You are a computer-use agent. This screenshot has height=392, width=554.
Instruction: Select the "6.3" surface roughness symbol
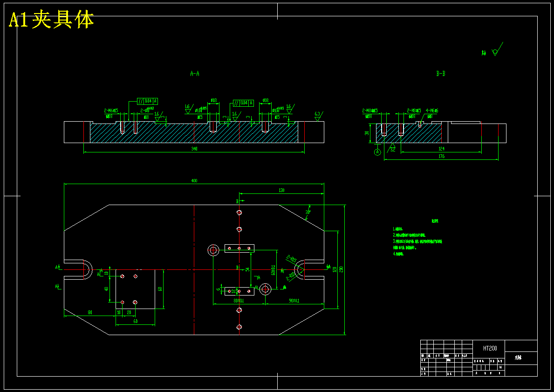(318, 115)
